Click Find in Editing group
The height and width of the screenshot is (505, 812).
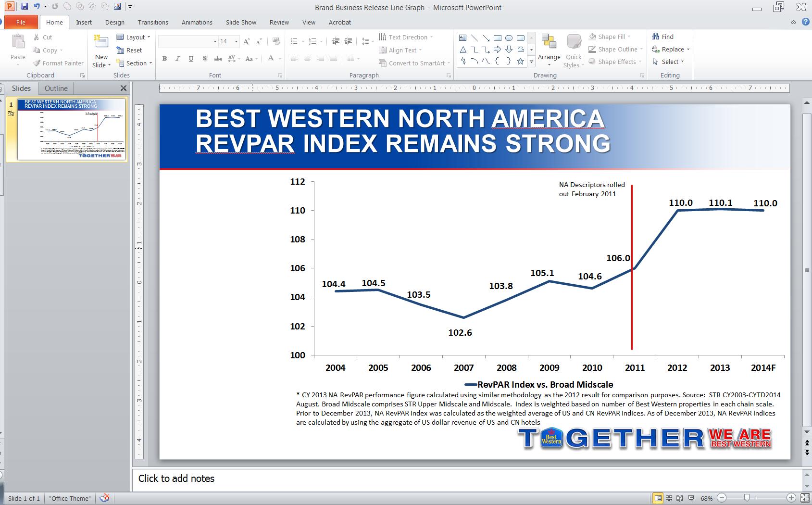click(663, 37)
